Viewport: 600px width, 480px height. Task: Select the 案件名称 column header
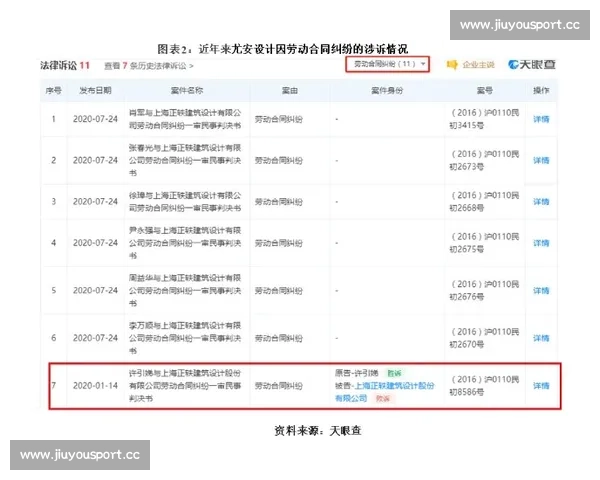[187, 90]
